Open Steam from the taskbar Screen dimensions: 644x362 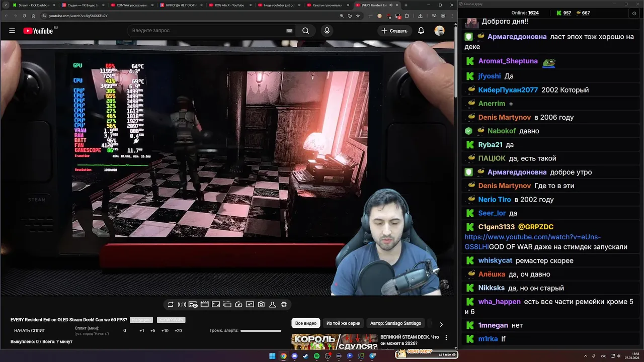(x=305, y=356)
